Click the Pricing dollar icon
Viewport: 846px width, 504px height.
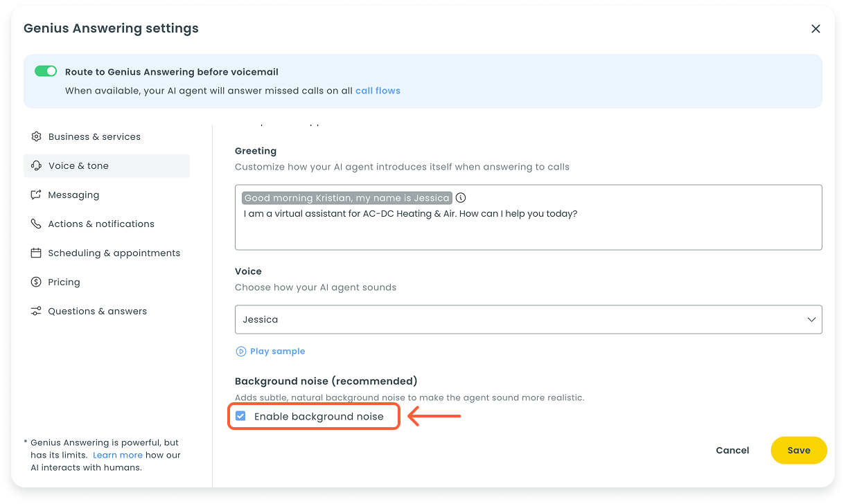(x=36, y=282)
